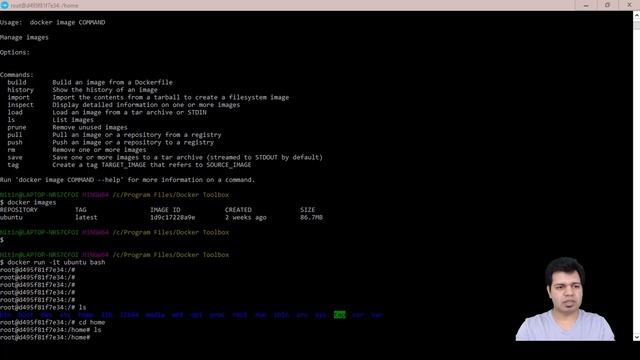Click the "save" command name
Screen dimensions: 640x360
pyautogui.click(x=15, y=158)
